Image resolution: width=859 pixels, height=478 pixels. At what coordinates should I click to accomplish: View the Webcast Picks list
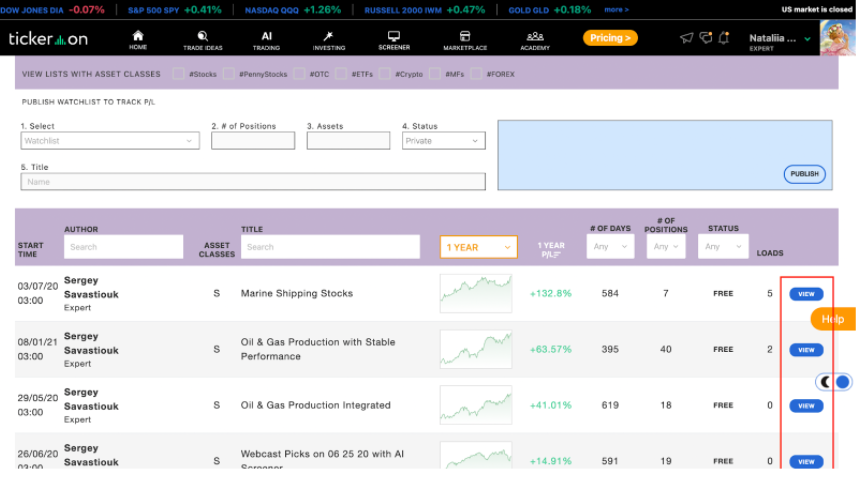point(806,462)
